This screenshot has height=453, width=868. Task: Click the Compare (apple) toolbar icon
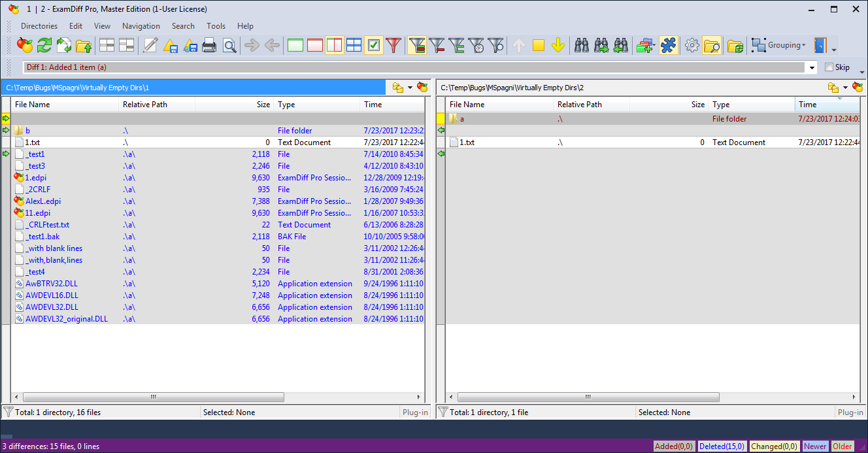(x=25, y=45)
